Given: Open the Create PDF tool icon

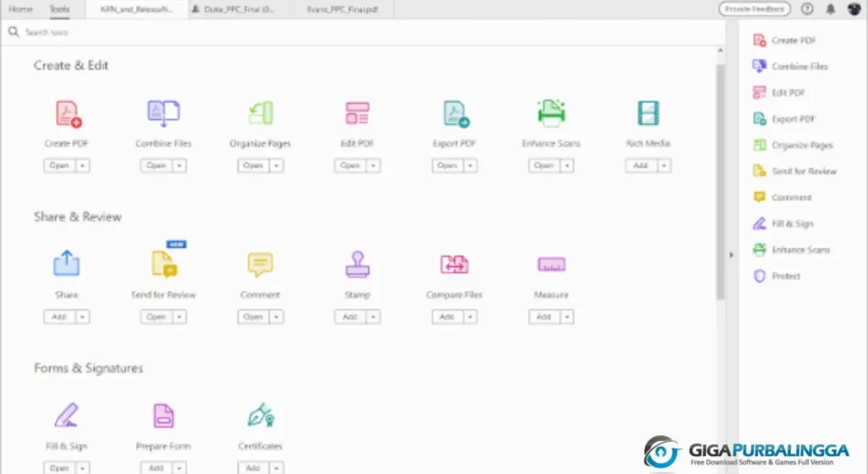Looking at the screenshot, I should click(x=68, y=114).
